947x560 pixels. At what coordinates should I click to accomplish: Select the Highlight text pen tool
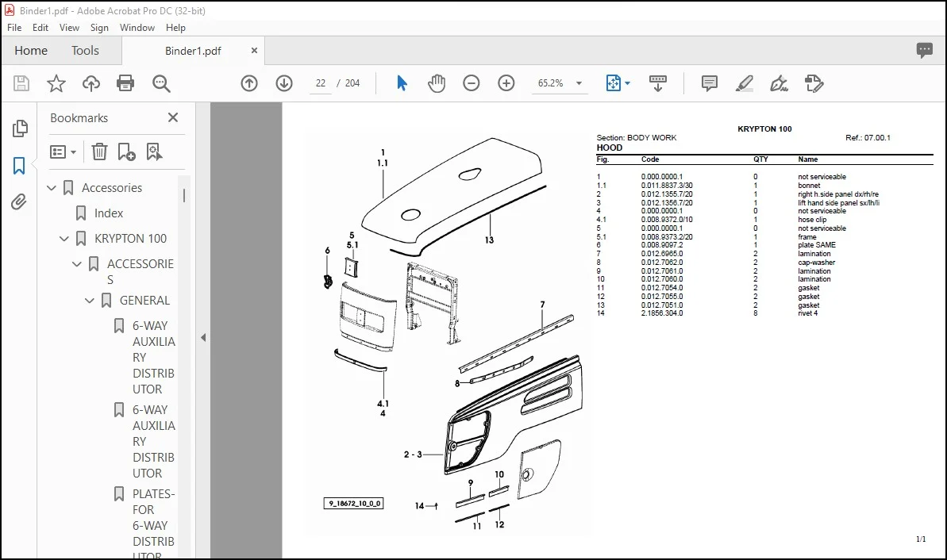click(744, 83)
